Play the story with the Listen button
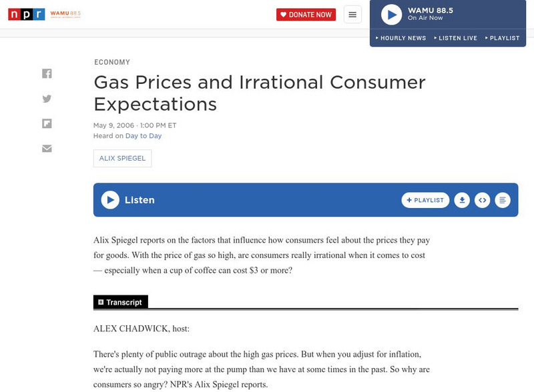 pyautogui.click(x=110, y=200)
